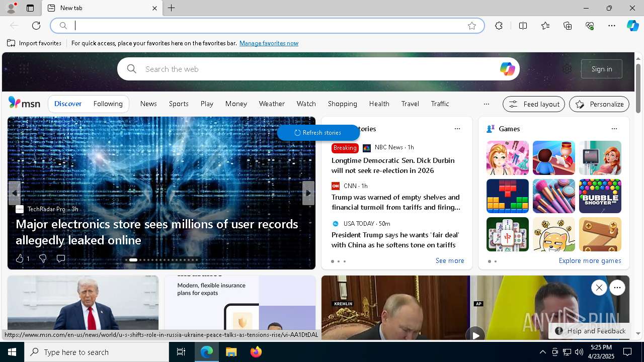The image size is (644, 362).
Task: Open Windows Start menu
Action: [x=12, y=352]
